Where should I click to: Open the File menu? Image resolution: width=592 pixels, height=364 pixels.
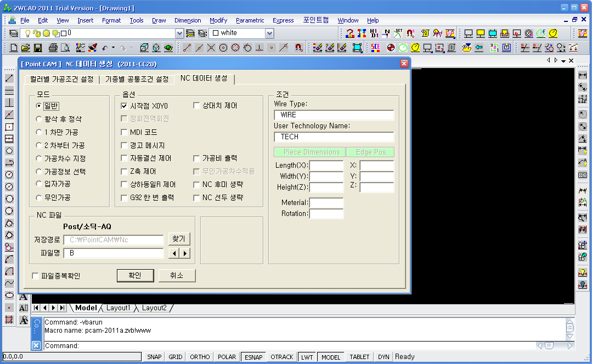coord(25,20)
